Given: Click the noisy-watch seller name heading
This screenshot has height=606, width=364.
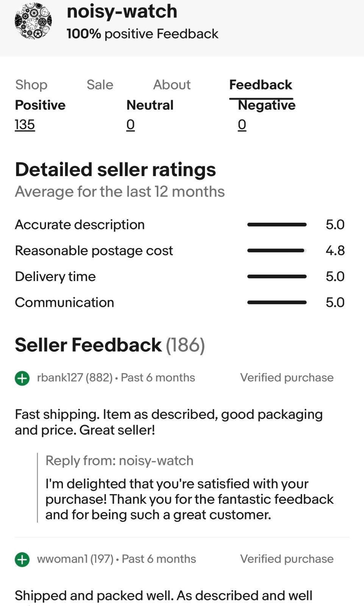Looking at the screenshot, I should tap(122, 11).
